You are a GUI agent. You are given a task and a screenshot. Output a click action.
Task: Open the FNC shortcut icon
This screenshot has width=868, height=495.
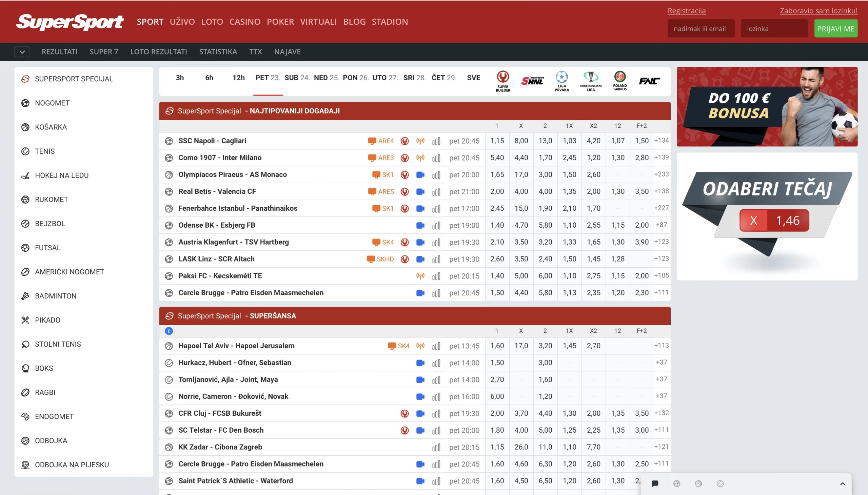click(649, 81)
